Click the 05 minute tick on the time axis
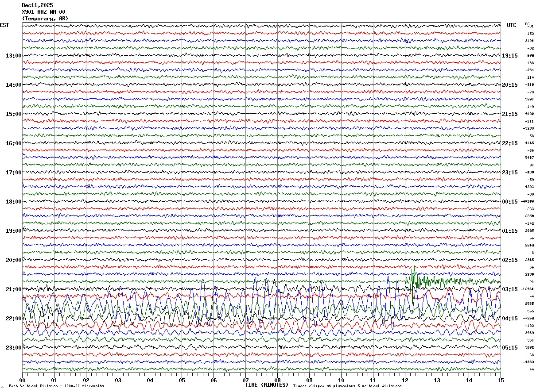This screenshot has width=536, height=392. click(182, 380)
